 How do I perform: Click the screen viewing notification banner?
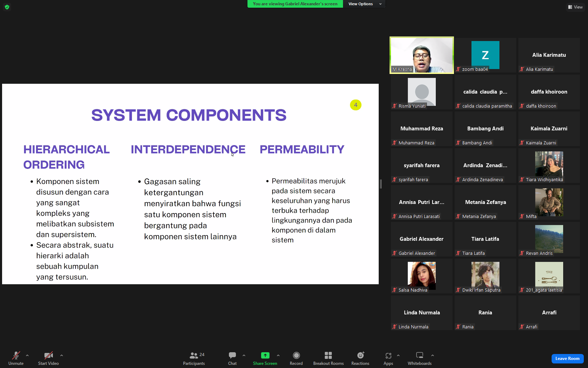click(x=295, y=4)
